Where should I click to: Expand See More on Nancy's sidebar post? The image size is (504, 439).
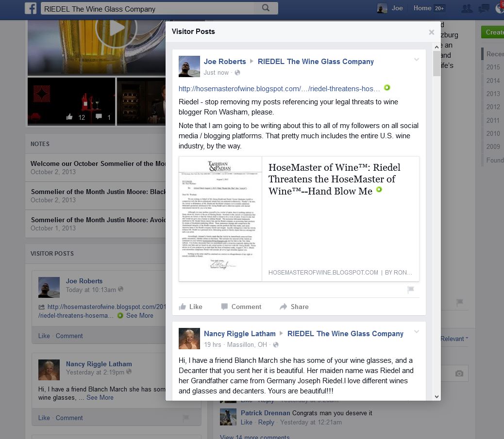coord(100,398)
